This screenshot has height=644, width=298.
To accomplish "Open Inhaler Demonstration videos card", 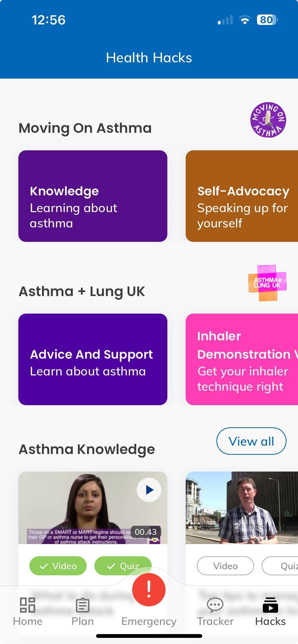I will click(242, 359).
